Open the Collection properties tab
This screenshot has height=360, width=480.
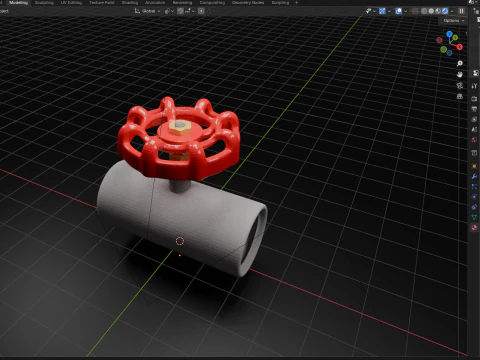474,153
